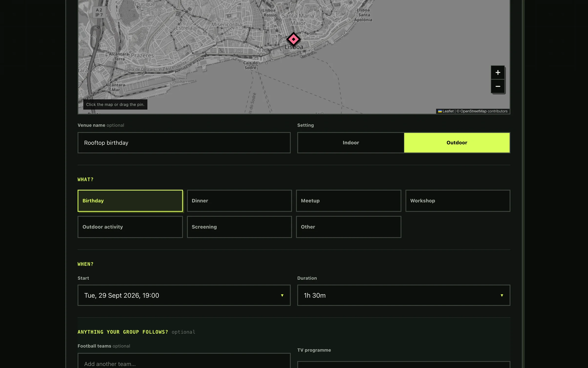Click the 'Tue, 29 Sept 2026, 19:00' value

tap(122, 295)
